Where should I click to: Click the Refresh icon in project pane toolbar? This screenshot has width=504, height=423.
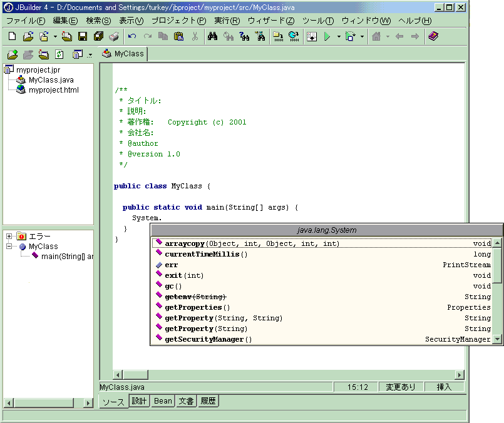coord(59,54)
